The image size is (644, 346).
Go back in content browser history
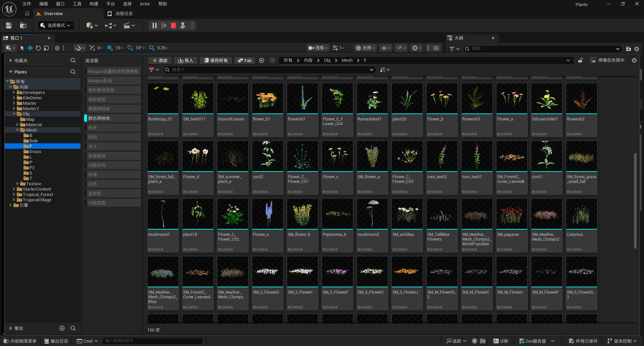(x=262, y=60)
